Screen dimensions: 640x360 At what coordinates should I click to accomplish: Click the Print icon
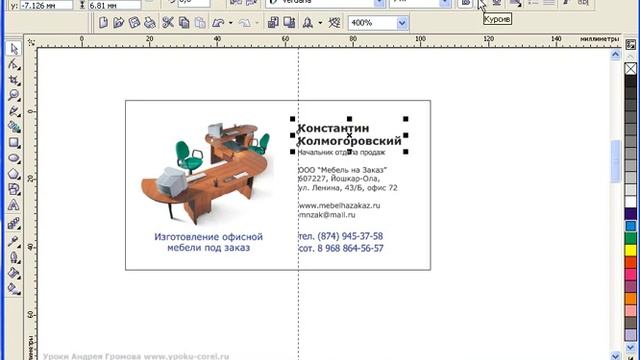(150, 23)
